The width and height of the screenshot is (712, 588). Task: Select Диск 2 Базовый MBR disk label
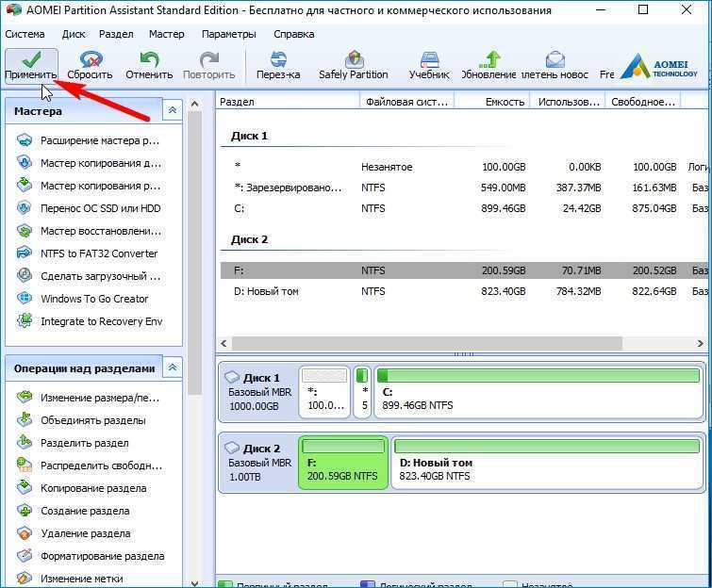tap(258, 463)
